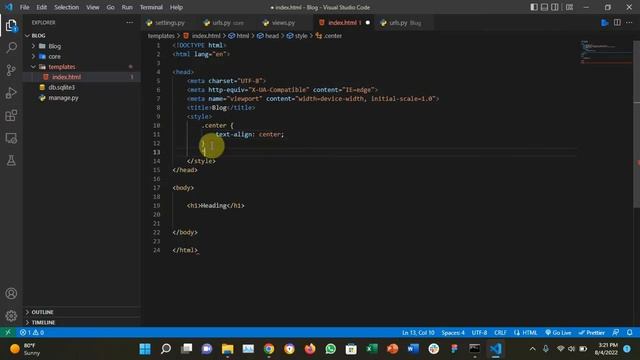Open the Testing flask view
This screenshot has height=360, width=640.
tap(11, 160)
